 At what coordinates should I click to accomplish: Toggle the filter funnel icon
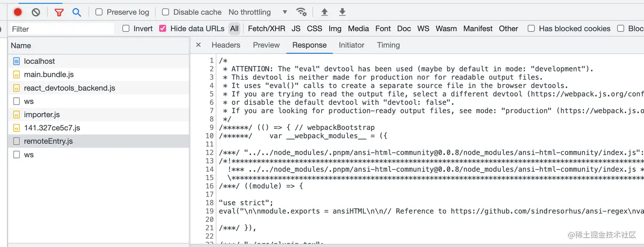pos(59,12)
